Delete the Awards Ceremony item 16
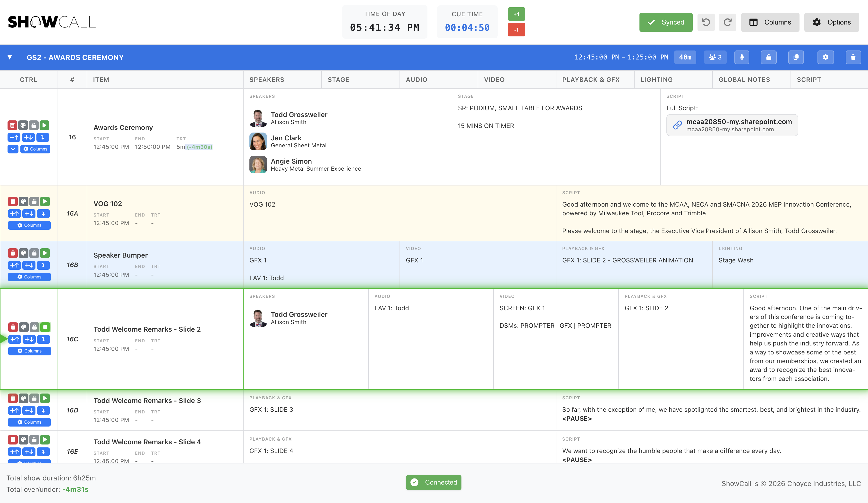The width and height of the screenshot is (868, 503). pos(12,125)
